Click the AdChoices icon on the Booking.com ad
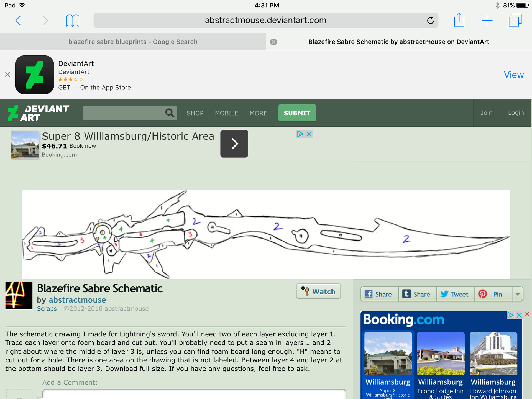 510,315
